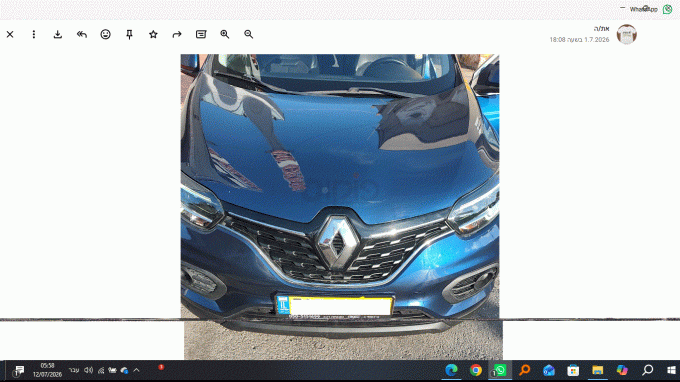Click the blue Renault car photo
Viewport: 680px width, 382px height.
pos(340,186)
